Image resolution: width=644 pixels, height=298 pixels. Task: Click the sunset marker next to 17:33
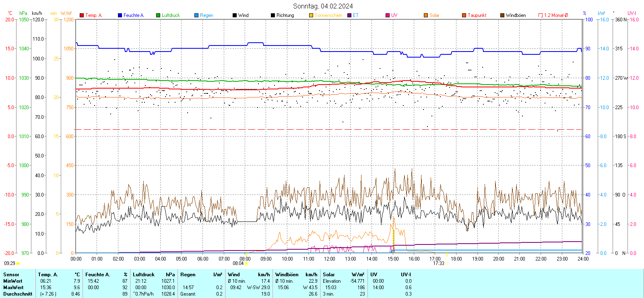447,263
